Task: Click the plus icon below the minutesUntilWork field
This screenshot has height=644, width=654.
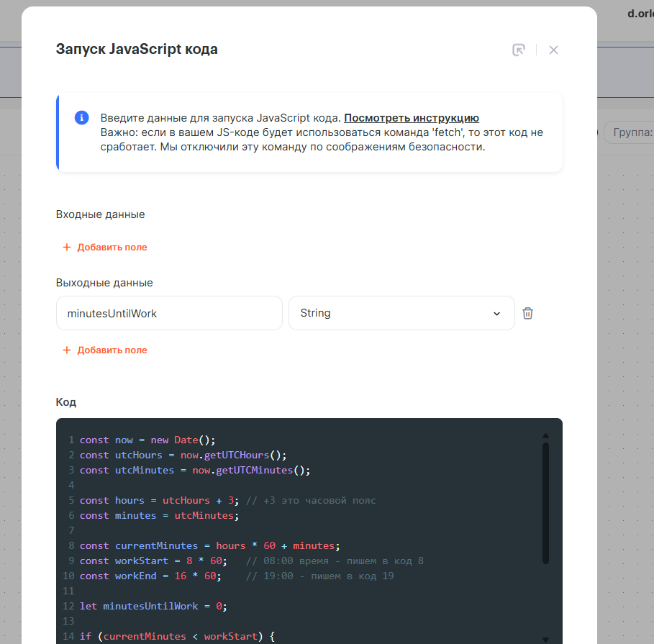Action: (67, 350)
